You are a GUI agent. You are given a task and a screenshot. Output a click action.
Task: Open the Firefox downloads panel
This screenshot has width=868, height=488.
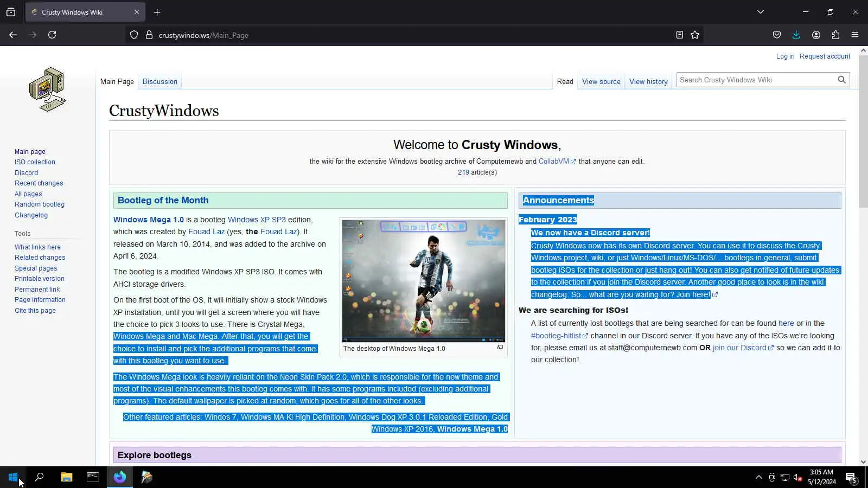(x=796, y=35)
